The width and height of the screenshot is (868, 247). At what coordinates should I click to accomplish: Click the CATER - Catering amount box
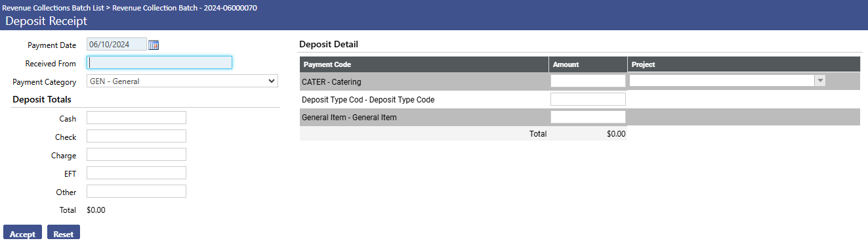588,81
